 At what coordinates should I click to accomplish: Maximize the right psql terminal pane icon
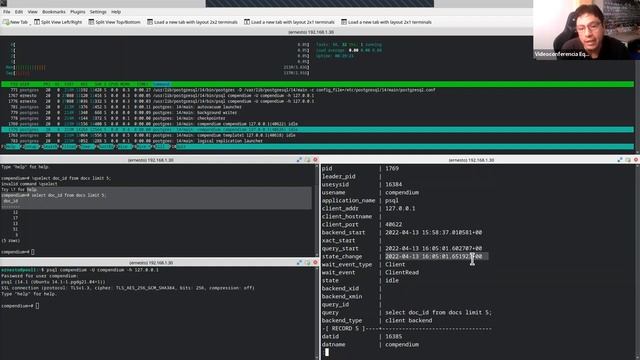(x=620, y=160)
